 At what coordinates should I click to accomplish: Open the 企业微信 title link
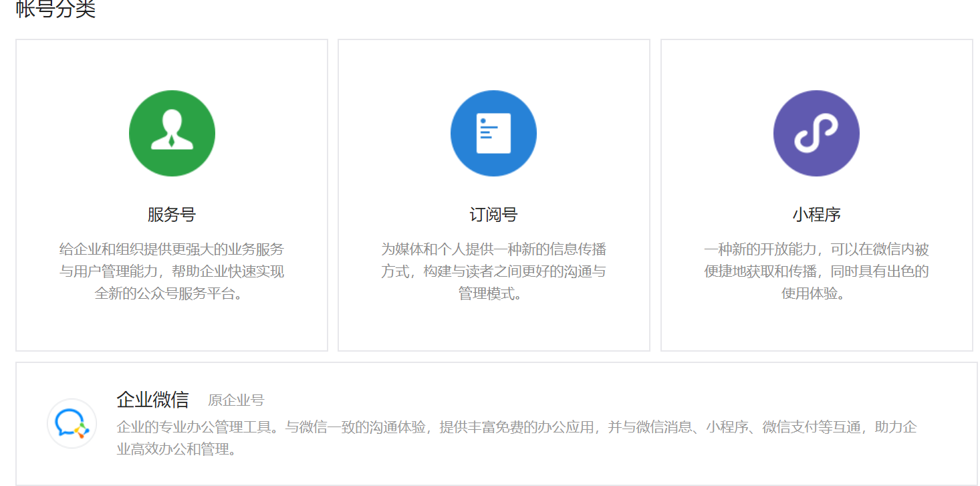(x=152, y=400)
